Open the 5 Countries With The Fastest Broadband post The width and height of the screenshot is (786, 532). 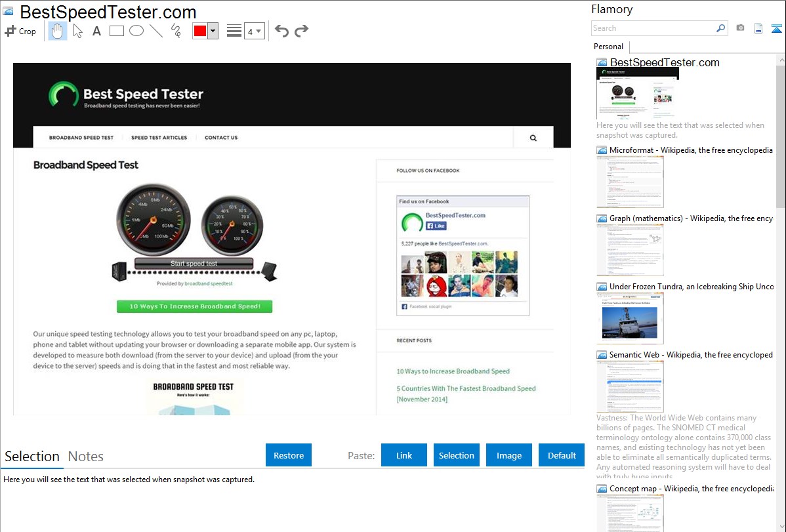click(x=466, y=394)
